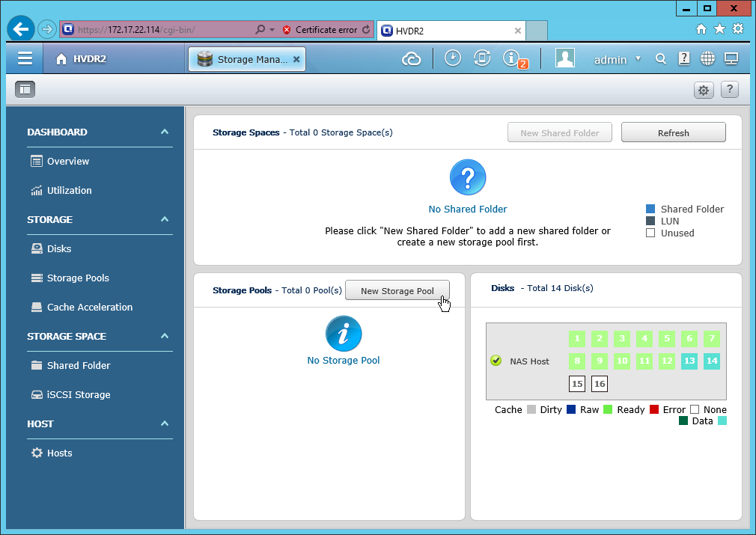Click the Ready green legend swatch
The width and height of the screenshot is (756, 535).
(x=608, y=409)
